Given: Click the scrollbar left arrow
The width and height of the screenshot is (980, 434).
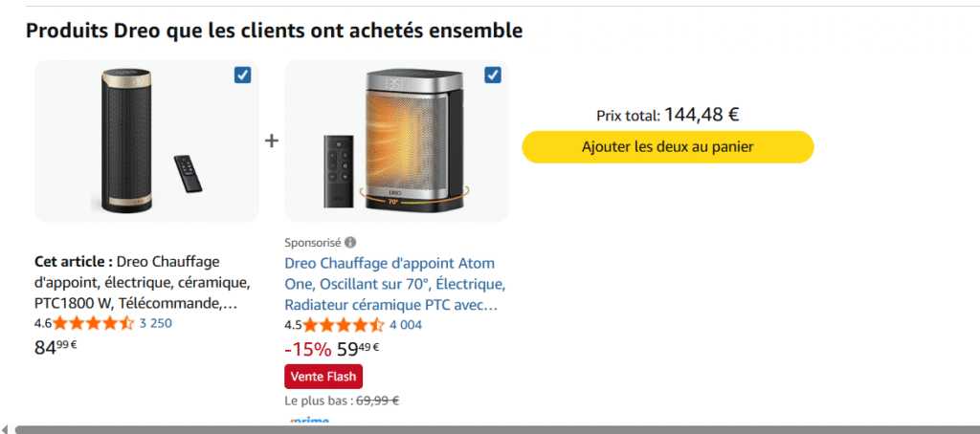Looking at the screenshot, I should click(x=6, y=429).
